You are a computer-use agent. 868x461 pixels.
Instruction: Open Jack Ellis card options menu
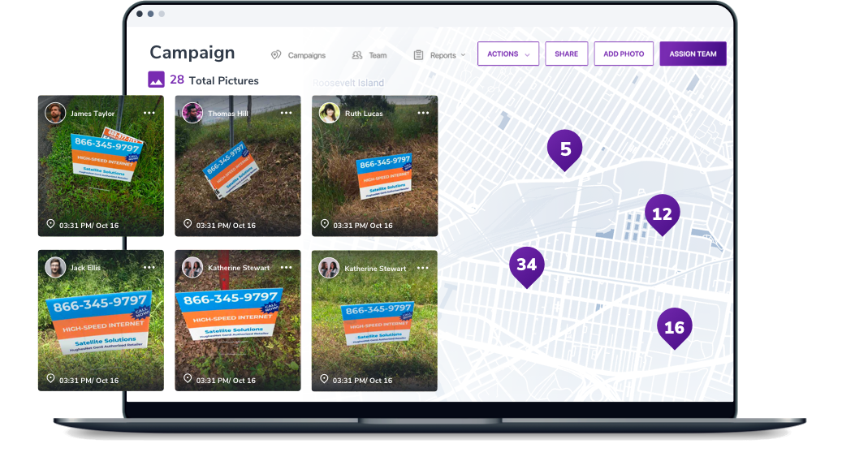pos(149,267)
